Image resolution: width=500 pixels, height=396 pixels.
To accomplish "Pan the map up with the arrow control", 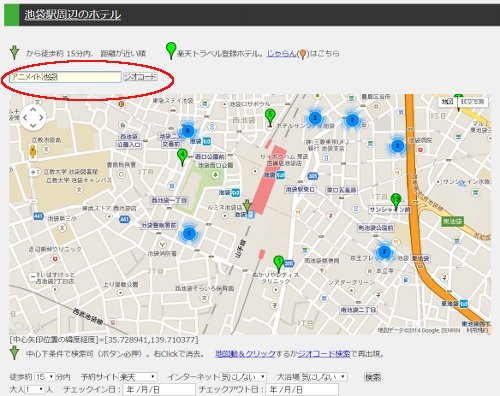I will coord(33,109).
